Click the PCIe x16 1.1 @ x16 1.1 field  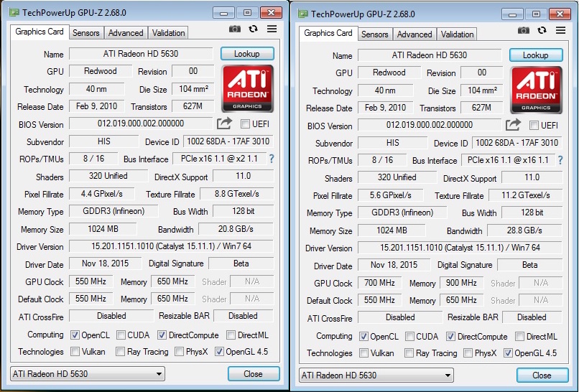pyautogui.click(x=508, y=161)
